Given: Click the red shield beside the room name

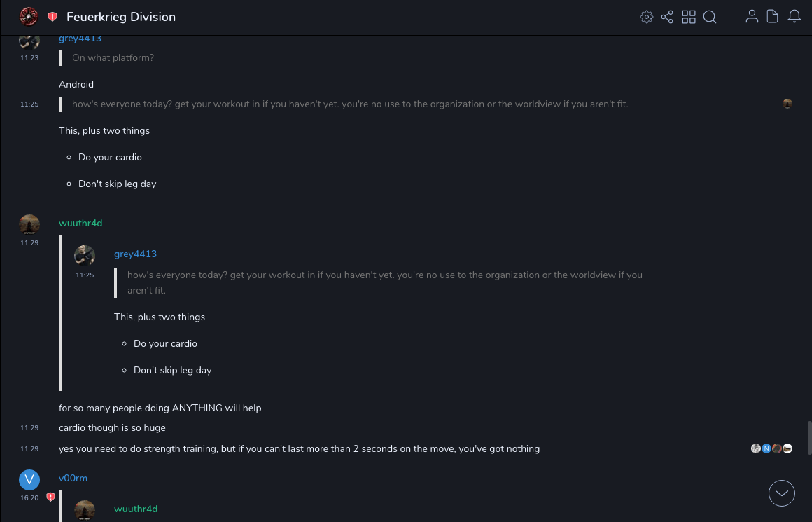Looking at the screenshot, I should pyautogui.click(x=52, y=17).
